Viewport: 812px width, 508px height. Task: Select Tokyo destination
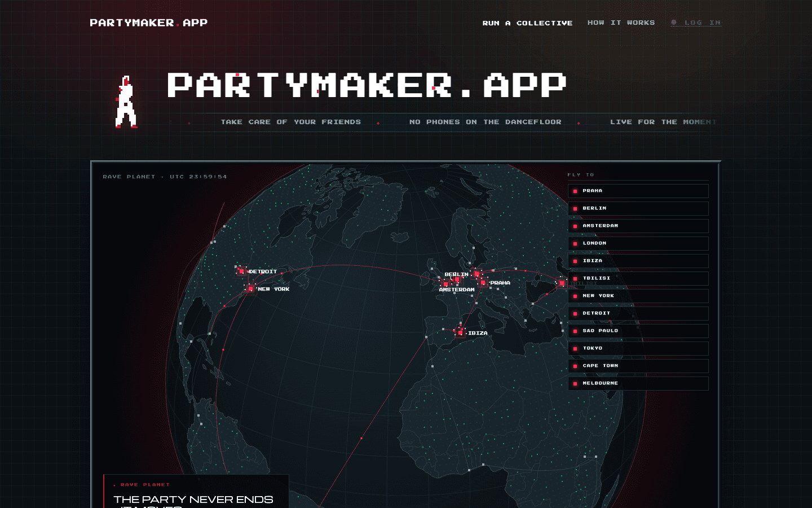coord(638,348)
